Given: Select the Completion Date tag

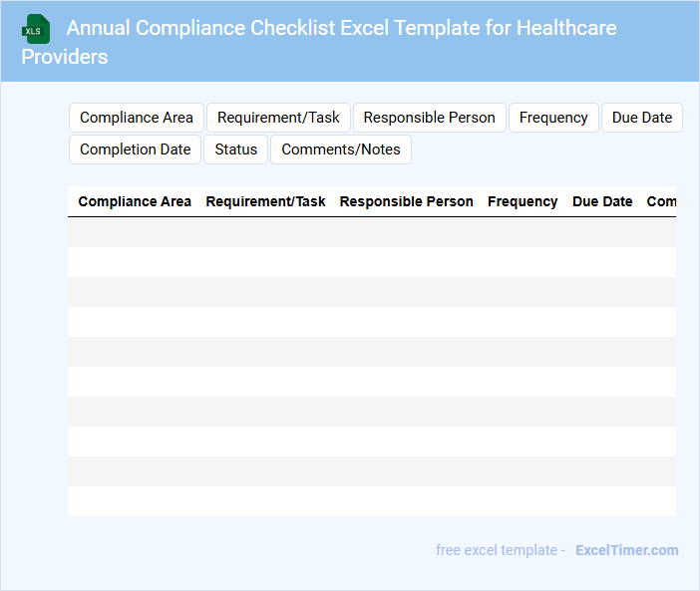Looking at the screenshot, I should 135,149.
